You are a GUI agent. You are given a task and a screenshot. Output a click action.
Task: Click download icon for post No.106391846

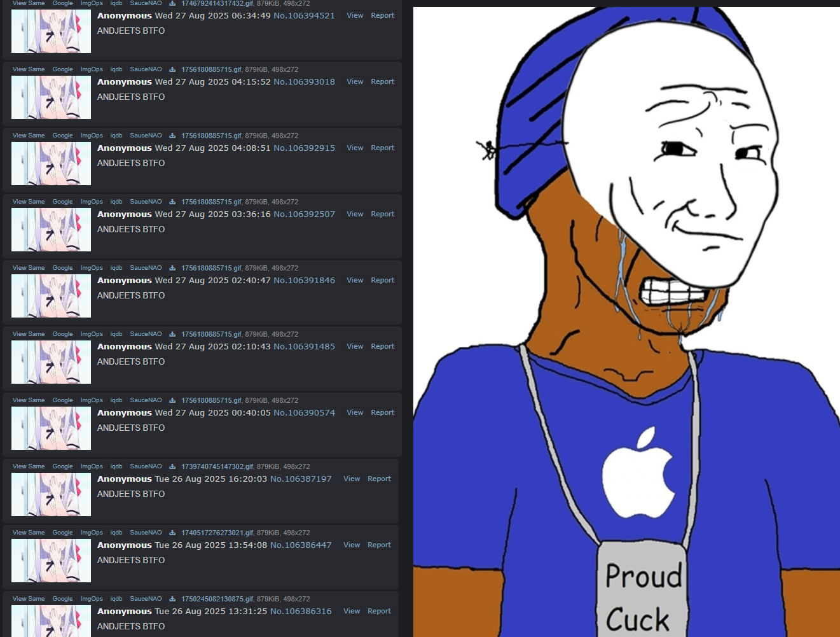[172, 268]
